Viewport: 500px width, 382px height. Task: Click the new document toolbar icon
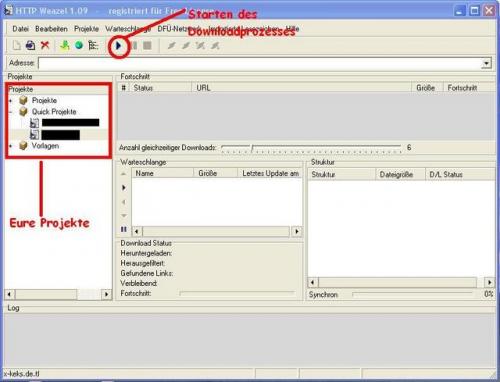tap(17, 45)
